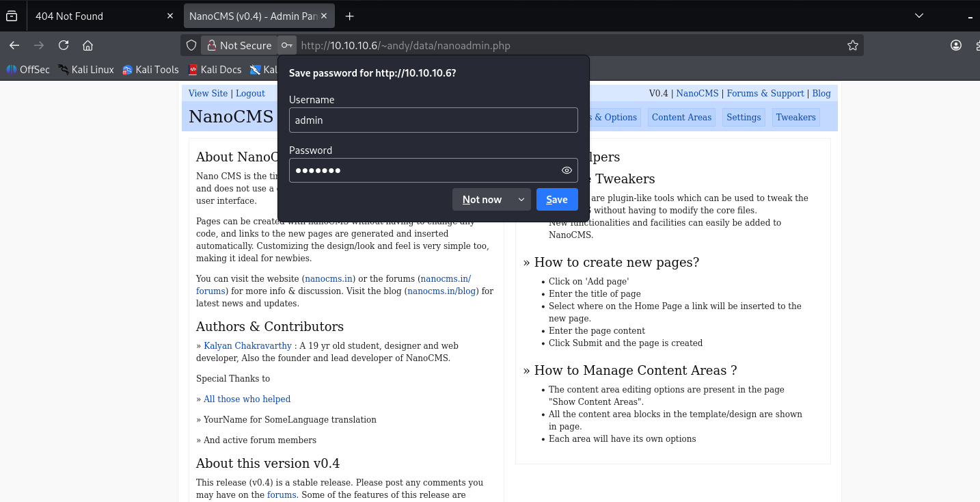Reveal password with the eye icon

click(567, 170)
